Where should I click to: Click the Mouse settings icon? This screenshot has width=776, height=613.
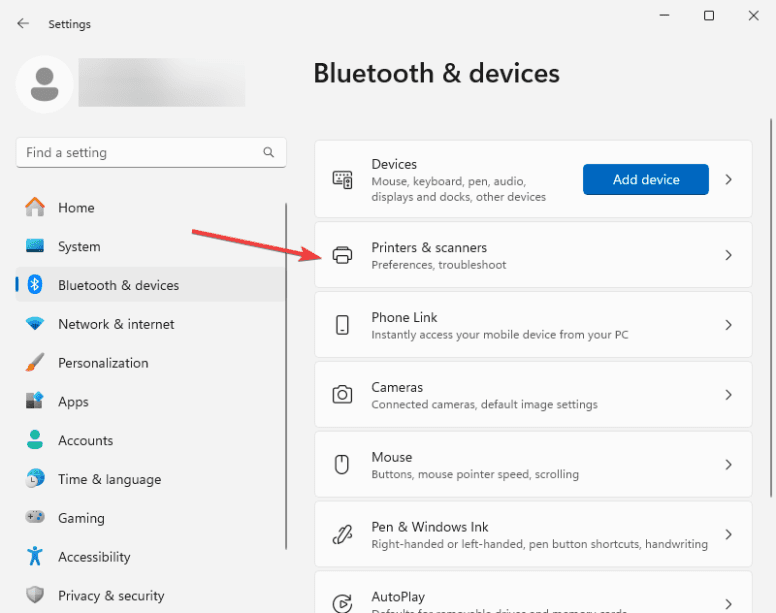pyautogui.click(x=342, y=465)
